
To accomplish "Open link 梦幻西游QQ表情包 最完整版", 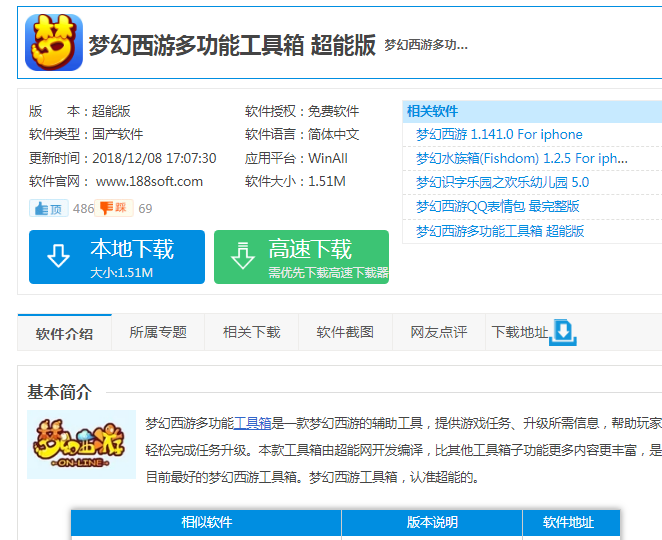I will 497,206.
